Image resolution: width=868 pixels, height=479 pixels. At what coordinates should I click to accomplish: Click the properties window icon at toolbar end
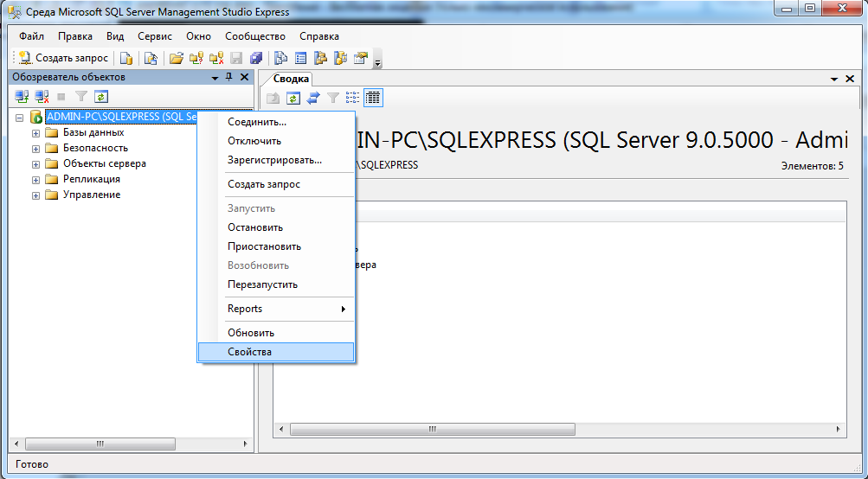[x=360, y=58]
